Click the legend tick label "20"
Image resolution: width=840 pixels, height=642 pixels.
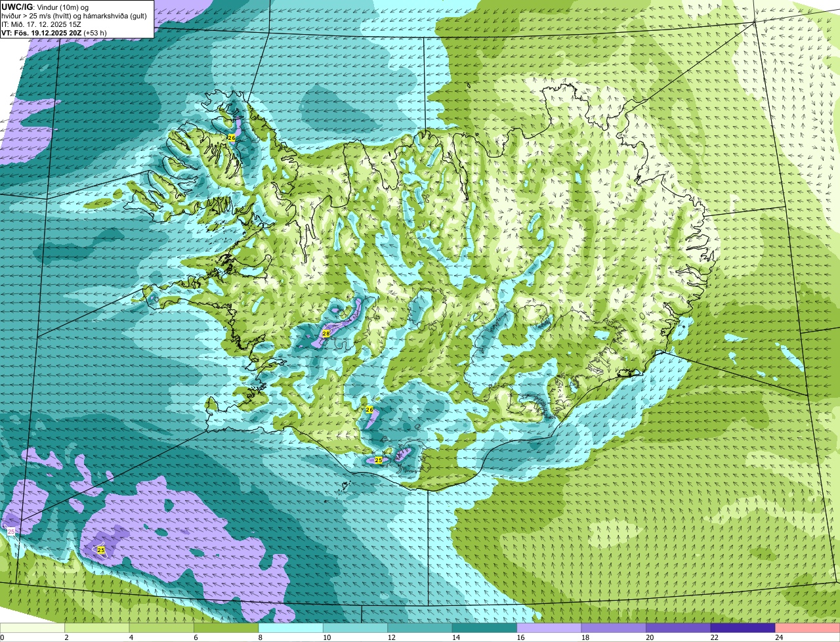[648, 637]
